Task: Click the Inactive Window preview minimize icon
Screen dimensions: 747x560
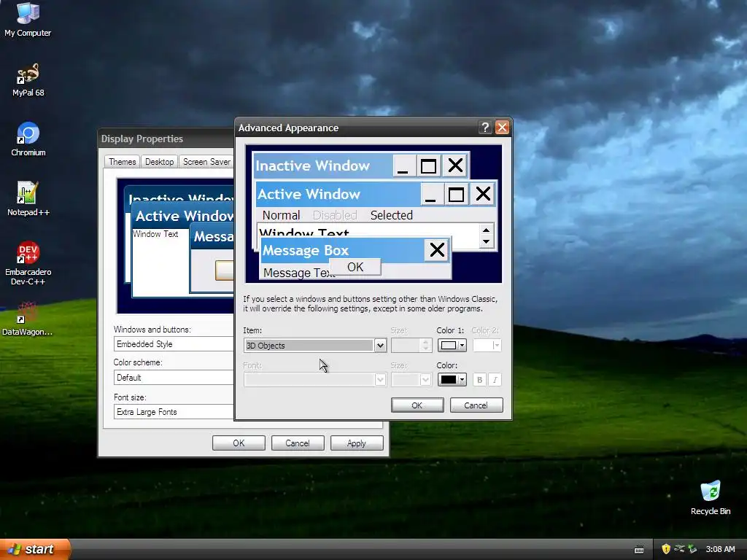Action: coord(403,166)
